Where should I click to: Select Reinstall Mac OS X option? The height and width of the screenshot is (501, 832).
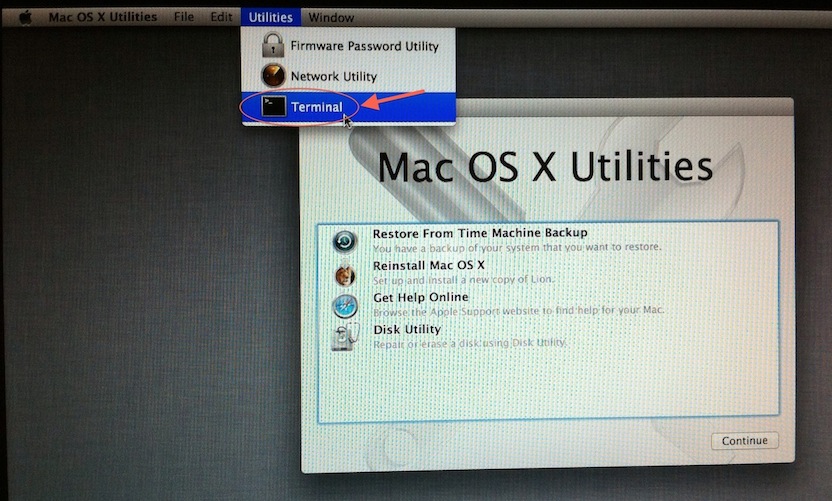pyautogui.click(x=428, y=265)
